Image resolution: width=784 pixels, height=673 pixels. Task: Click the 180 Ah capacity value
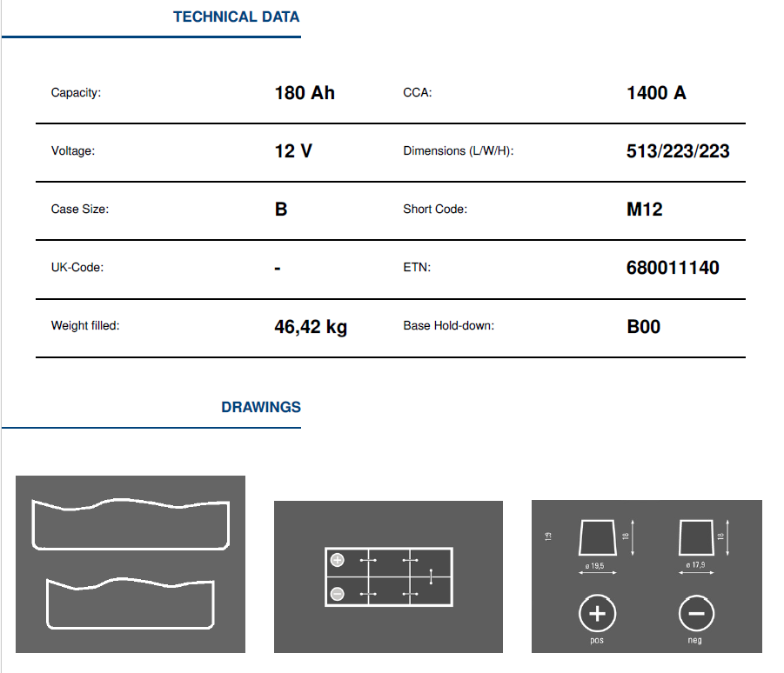[x=305, y=93]
